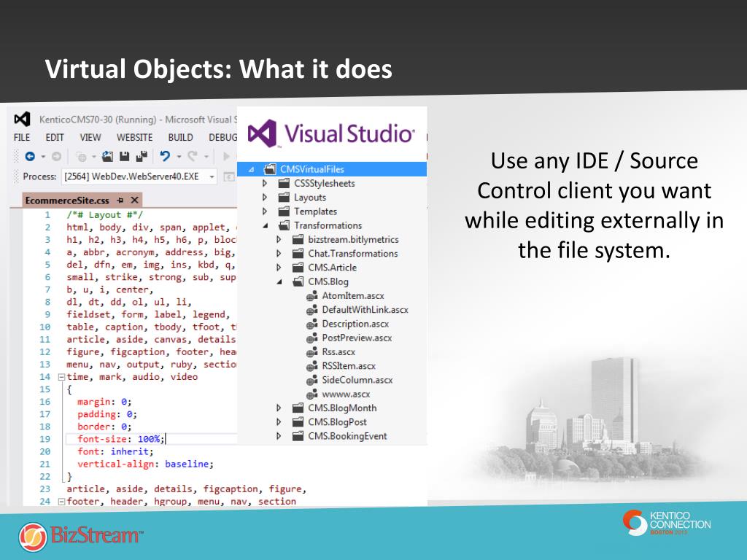This screenshot has height=560, width=747.
Task: Close the EcommerceSite.css tab
Action: point(135,201)
